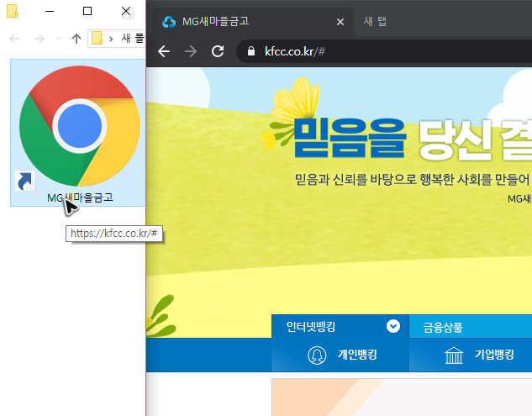
Task: Click the MG cloud favicon on the tab
Action: click(169, 22)
